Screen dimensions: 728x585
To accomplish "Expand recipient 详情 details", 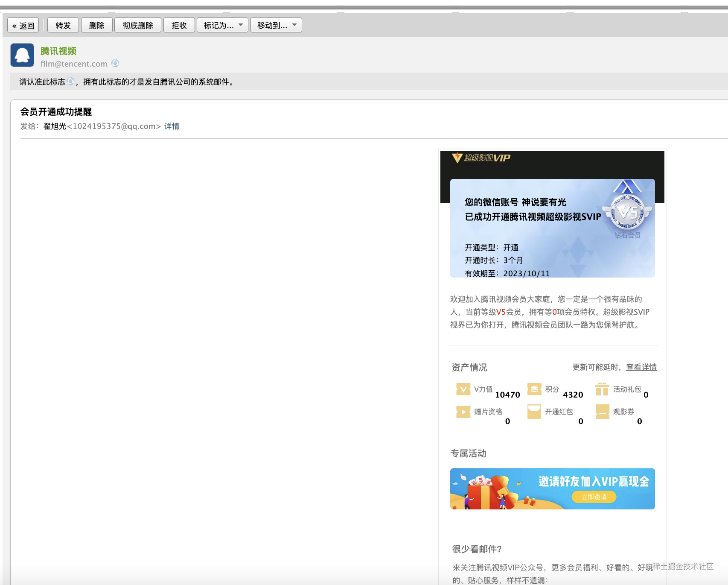I will click(172, 126).
